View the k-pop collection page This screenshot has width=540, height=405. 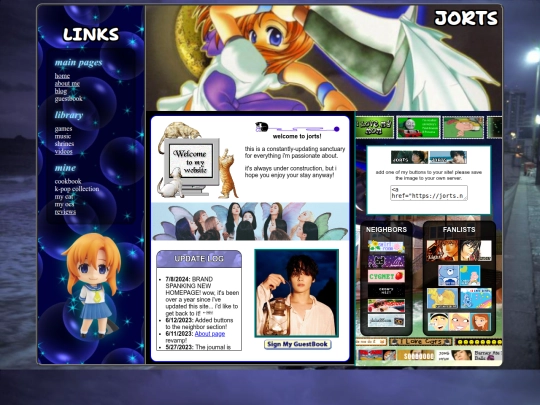(x=77, y=189)
